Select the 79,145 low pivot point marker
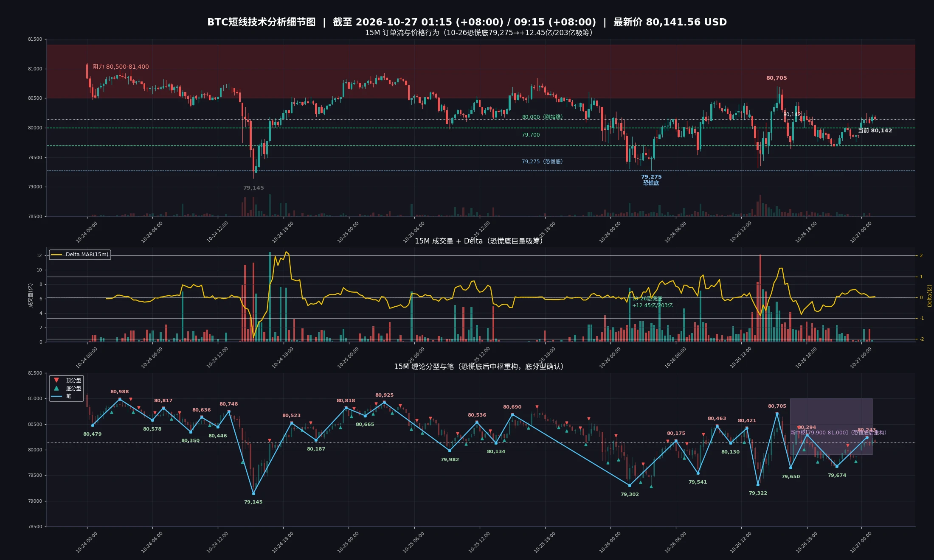The image size is (934, 560). coord(253,493)
